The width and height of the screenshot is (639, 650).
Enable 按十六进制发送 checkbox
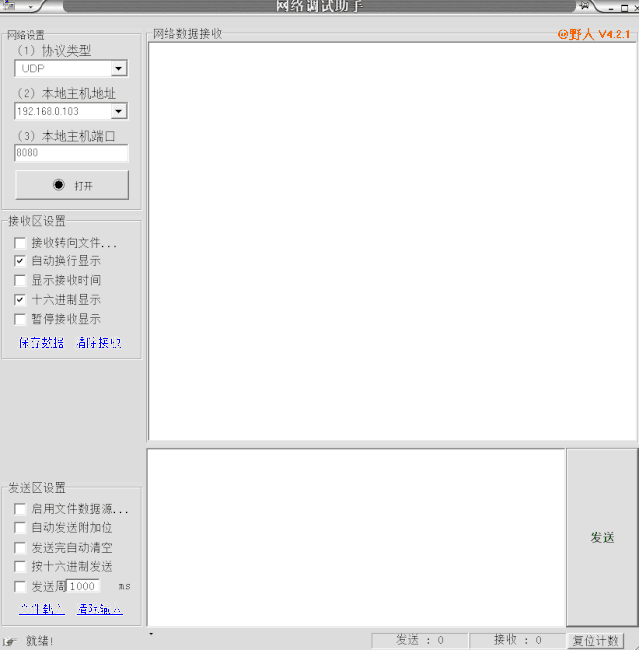click(x=20, y=566)
